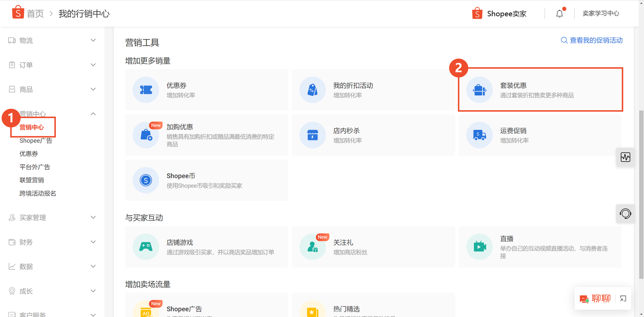Click the 买家管理 people sidebar icon

click(x=12, y=217)
